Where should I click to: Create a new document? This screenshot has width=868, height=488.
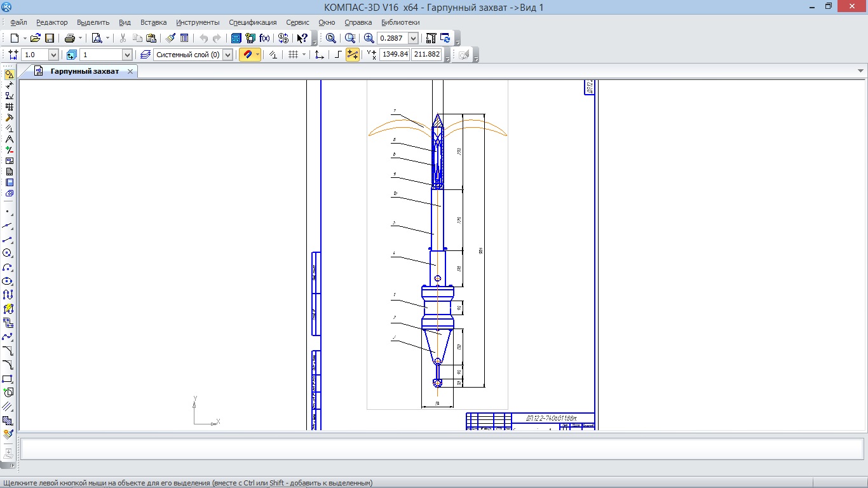15,38
